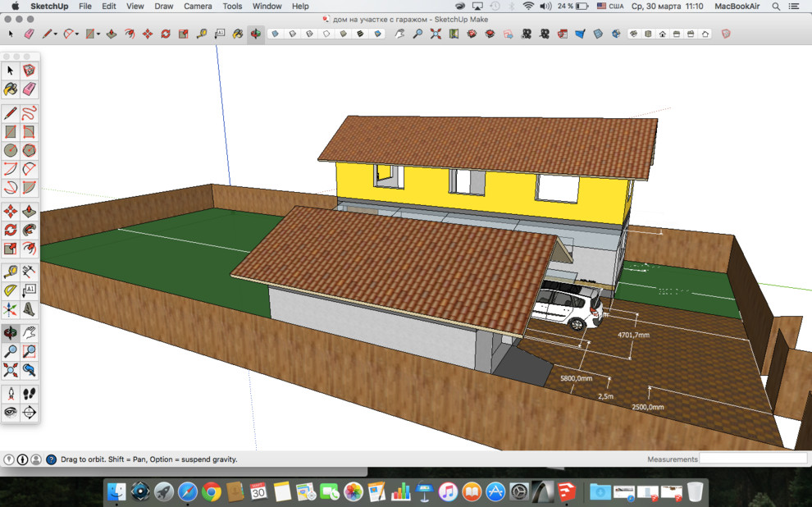Screen dimensions: 812x507
Task: Choose the Paint Bucket tool in top toolbar
Action: tap(238, 34)
